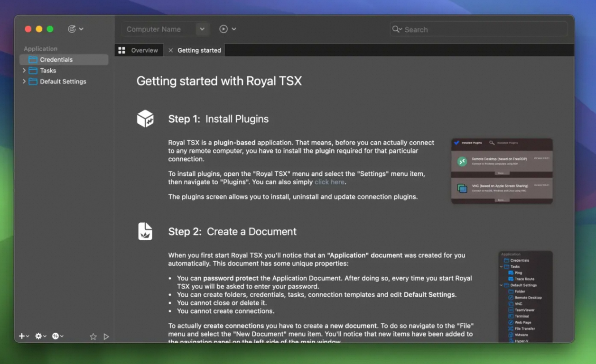Screen dimensions: 596x364
Task: Click the play triangle icon in sidebar footer
Action: coord(106,337)
